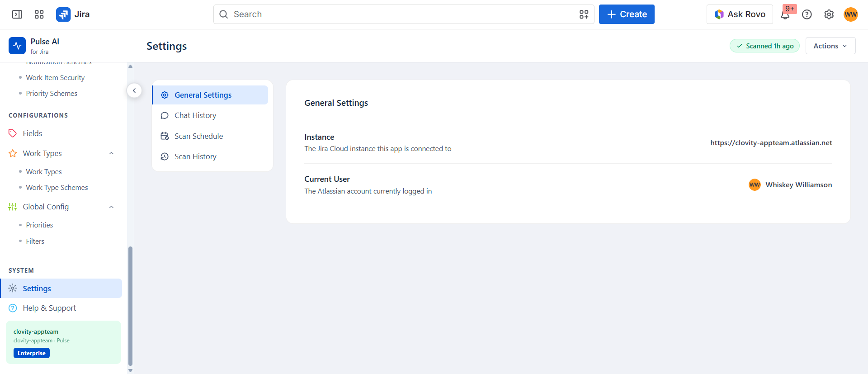Click the sidebar scroll-up arrow

tap(131, 66)
